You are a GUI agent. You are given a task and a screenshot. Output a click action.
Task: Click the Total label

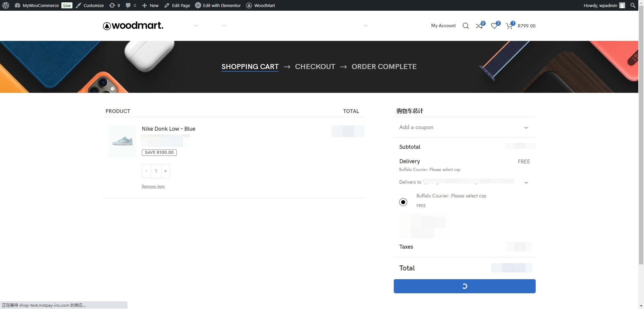click(407, 268)
